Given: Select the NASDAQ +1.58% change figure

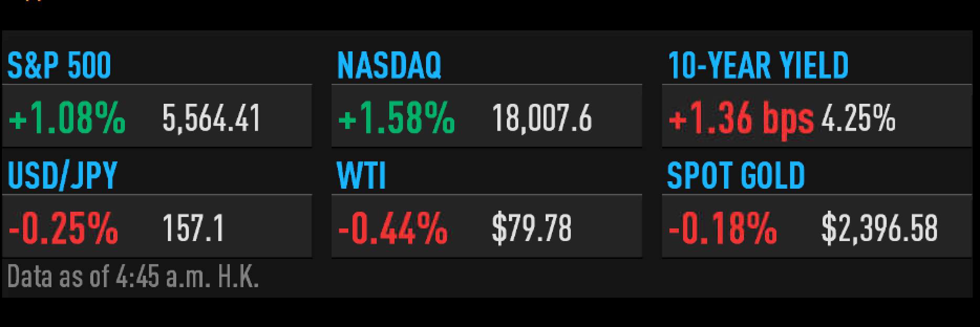Looking at the screenshot, I should pos(397,117).
